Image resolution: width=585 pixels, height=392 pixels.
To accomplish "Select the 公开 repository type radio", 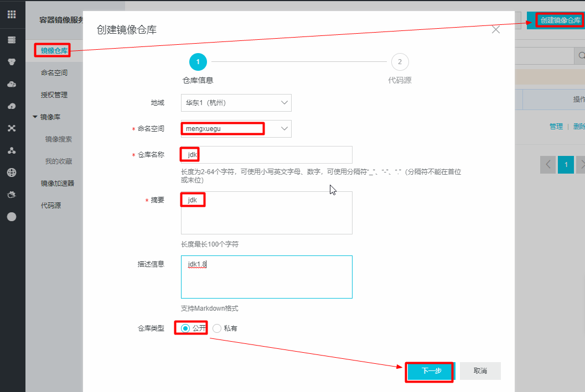I will tap(185, 328).
